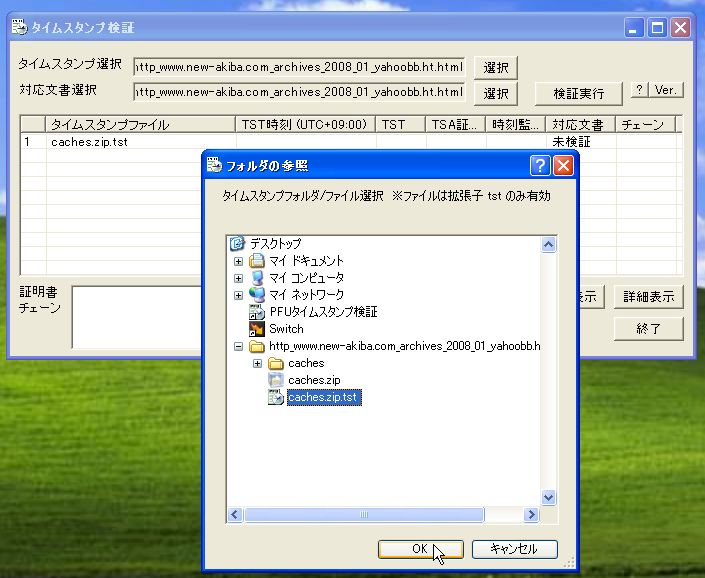Click the チェーン column header
Viewport: 705px width, 578px height.
[645, 124]
